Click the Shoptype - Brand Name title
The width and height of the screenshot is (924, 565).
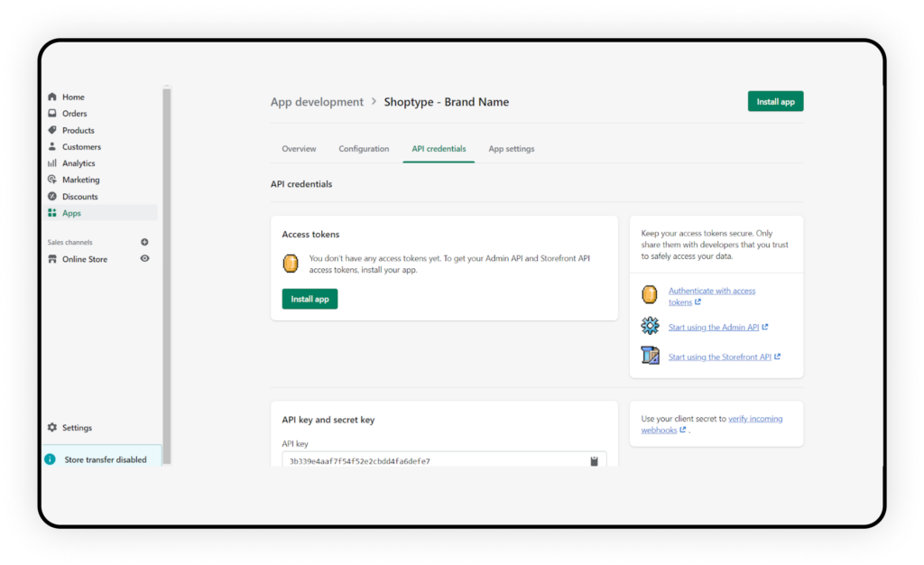click(446, 102)
